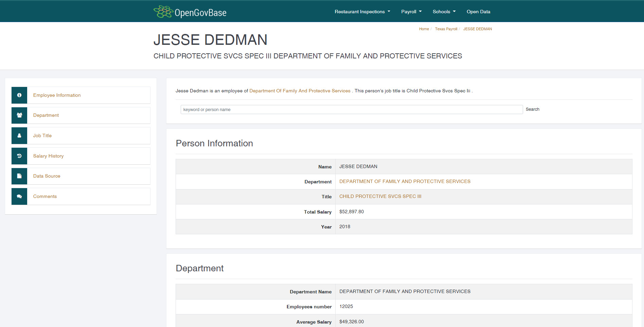
Task: Open the Payroll dropdown menu
Action: click(x=411, y=12)
